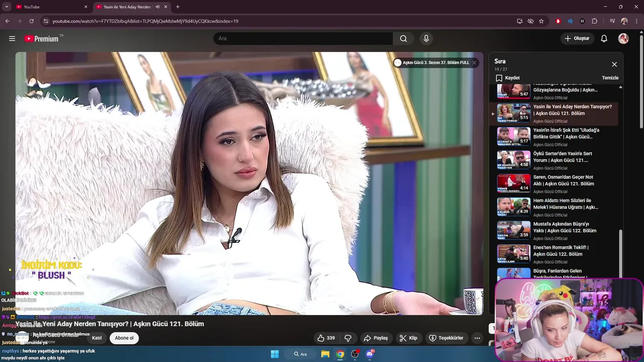Like the video thumbs up
The width and height of the screenshot is (644, 362).
pyautogui.click(x=326, y=338)
